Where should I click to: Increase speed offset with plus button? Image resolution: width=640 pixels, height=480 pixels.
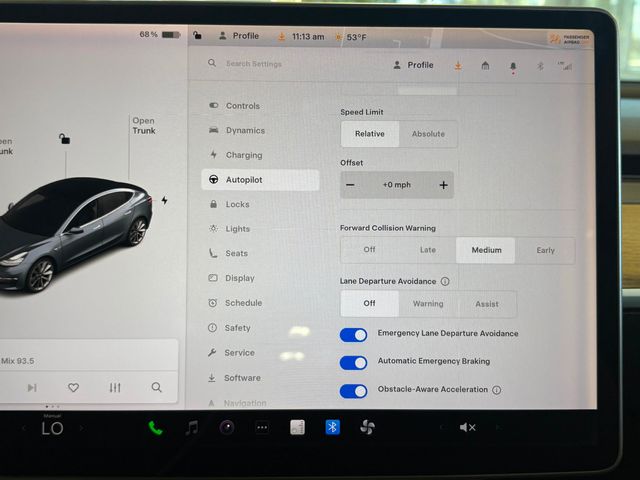[443, 185]
